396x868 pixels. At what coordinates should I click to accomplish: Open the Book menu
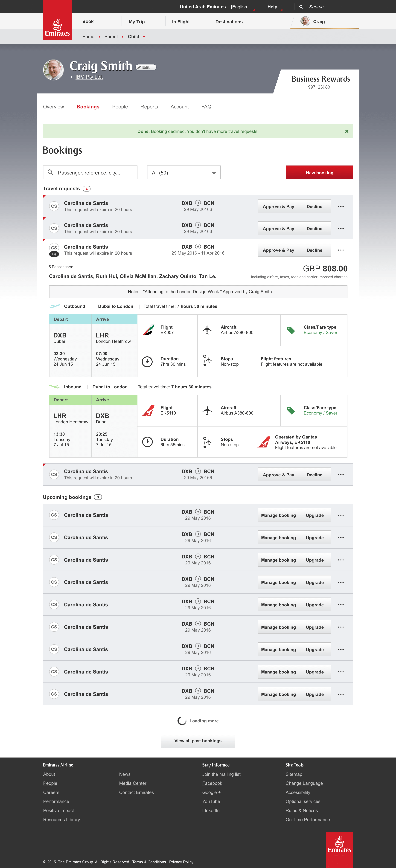(88, 21)
